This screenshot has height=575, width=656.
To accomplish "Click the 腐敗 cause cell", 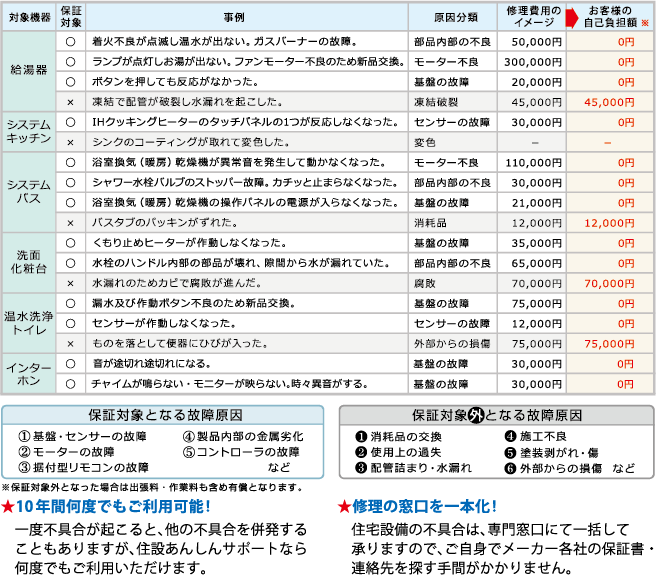I will point(453,284).
